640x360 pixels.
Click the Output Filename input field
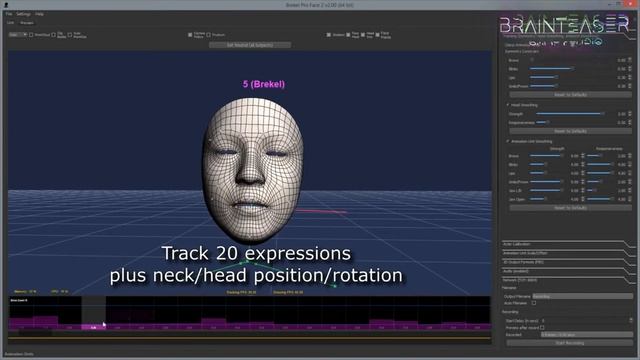tap(582, 296)
